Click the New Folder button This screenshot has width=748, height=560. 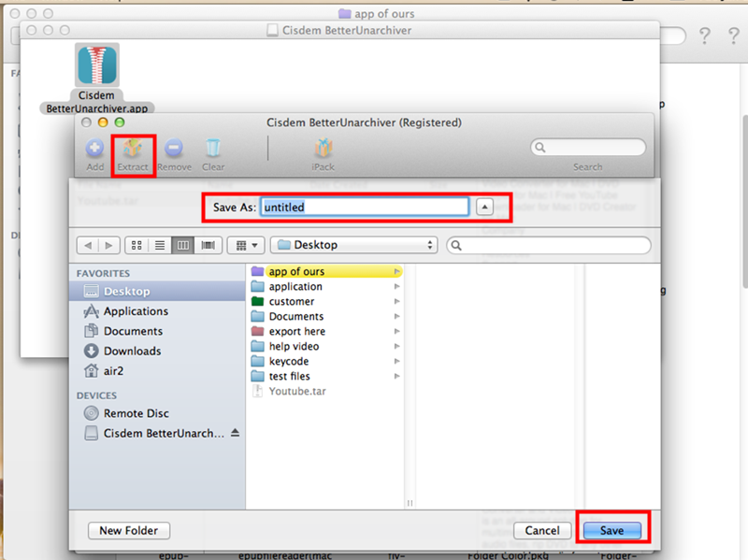click(129, 530)
